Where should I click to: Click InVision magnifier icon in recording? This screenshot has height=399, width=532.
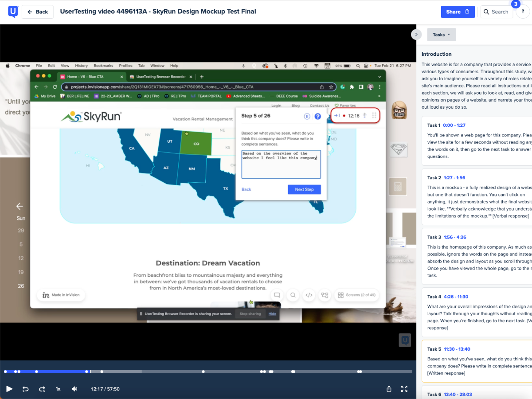293,295
